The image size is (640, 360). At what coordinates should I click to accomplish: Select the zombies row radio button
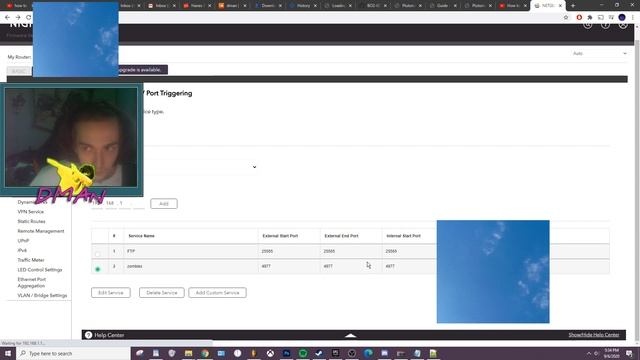click(x=98, y=269)
